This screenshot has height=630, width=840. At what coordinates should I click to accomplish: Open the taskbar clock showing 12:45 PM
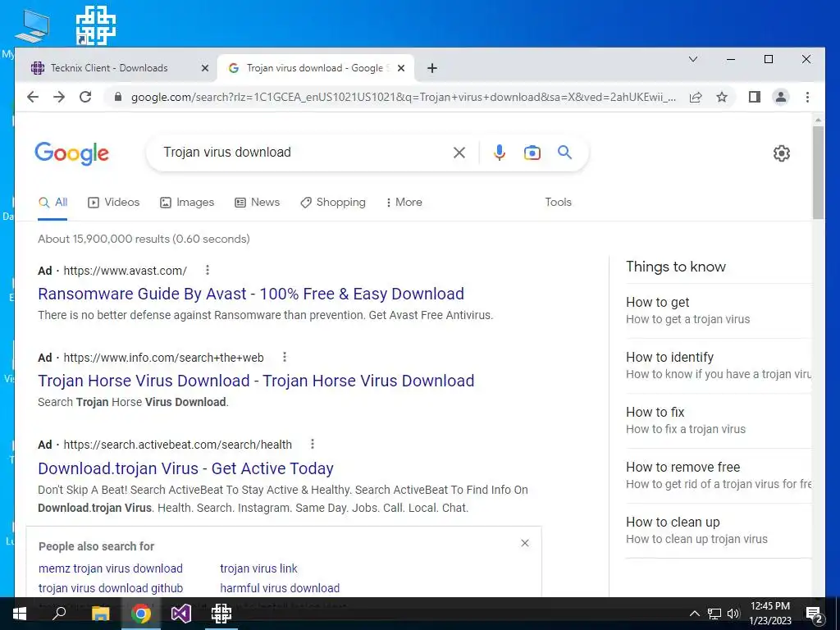click(769, 614)
